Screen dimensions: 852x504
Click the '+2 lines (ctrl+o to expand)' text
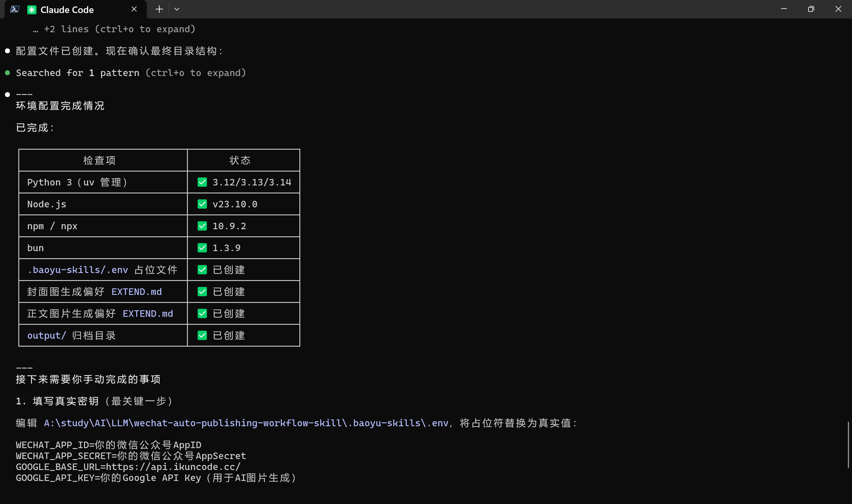(x=114, y=29)
